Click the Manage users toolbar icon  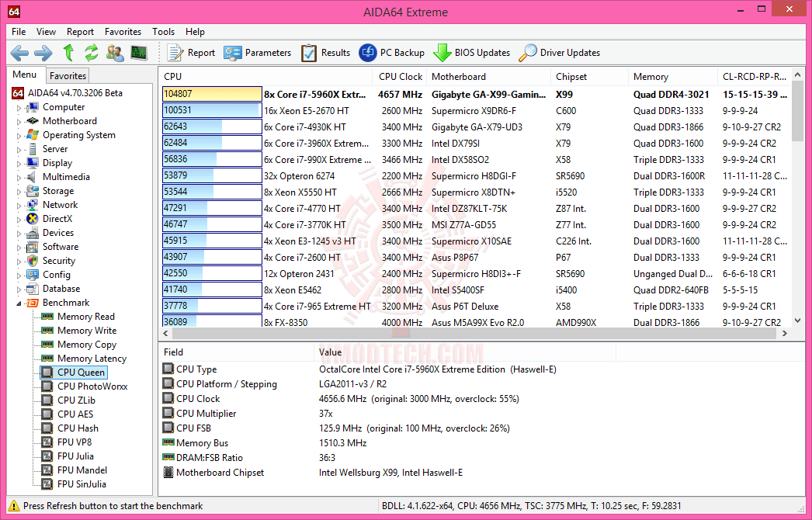pos(115,52)
